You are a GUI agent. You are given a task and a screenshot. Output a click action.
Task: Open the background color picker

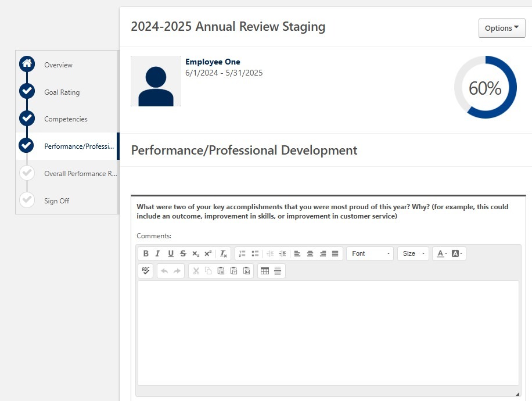pos(457,253)
